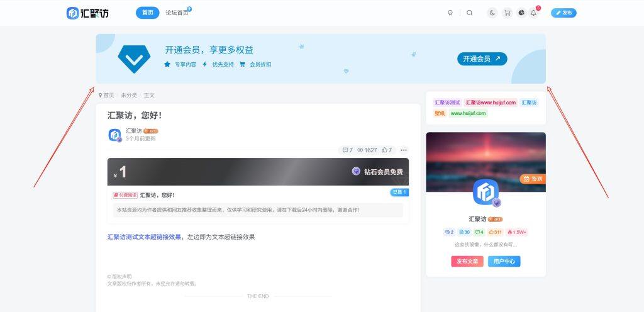Click article title 汇聚访，您好！
The width and height of the screenshot is (644, 312).
coord(135,115)
